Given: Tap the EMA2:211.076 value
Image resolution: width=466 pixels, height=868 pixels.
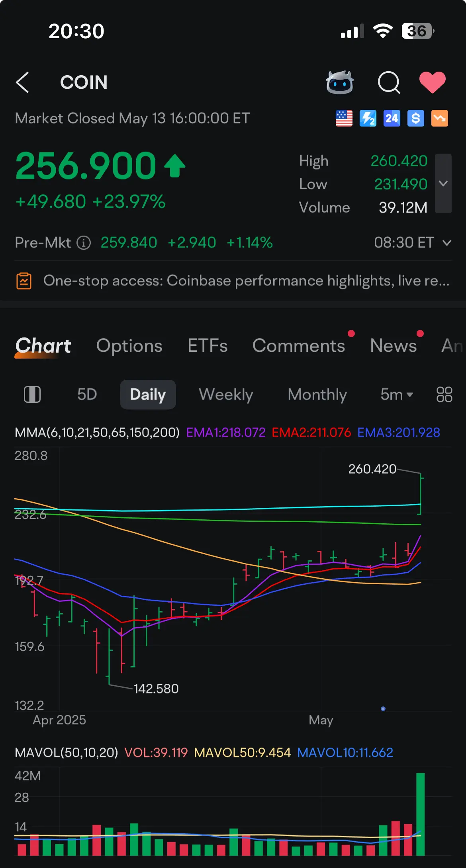Looking at the screenshot, I should (x=311, y=432).
